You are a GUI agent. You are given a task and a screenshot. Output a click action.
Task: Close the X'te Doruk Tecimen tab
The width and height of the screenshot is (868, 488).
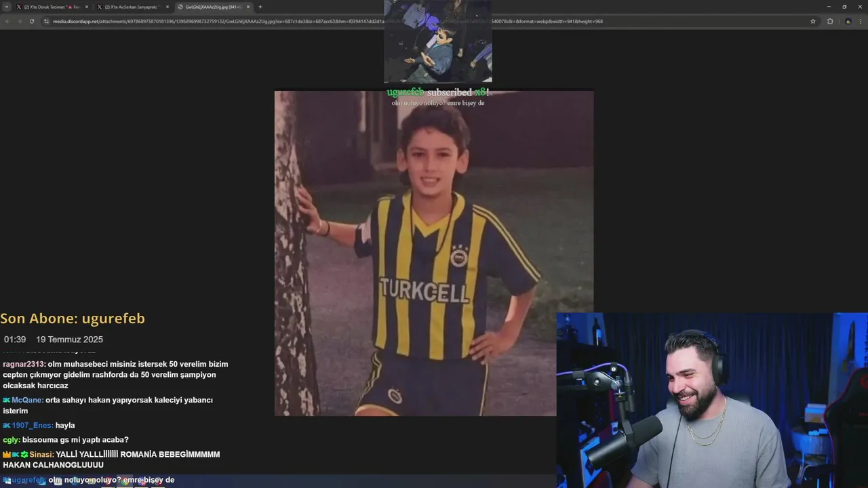(86, 7)
